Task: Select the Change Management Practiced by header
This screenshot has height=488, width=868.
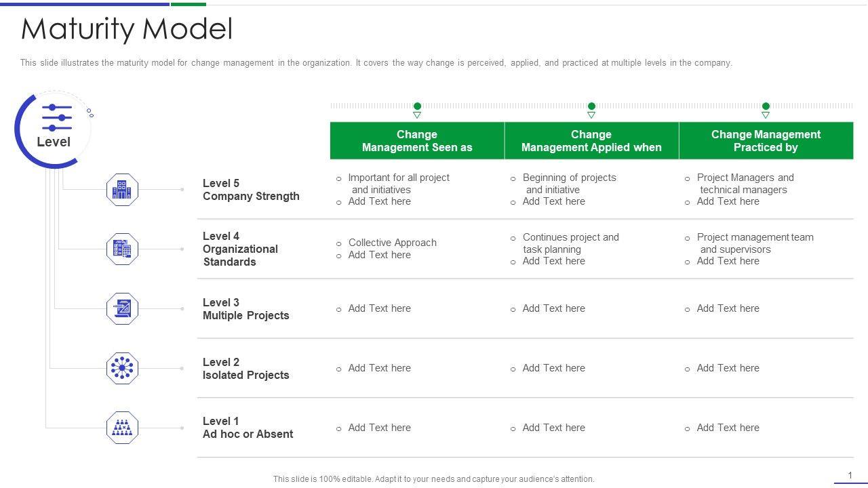Action: [766, 141]
